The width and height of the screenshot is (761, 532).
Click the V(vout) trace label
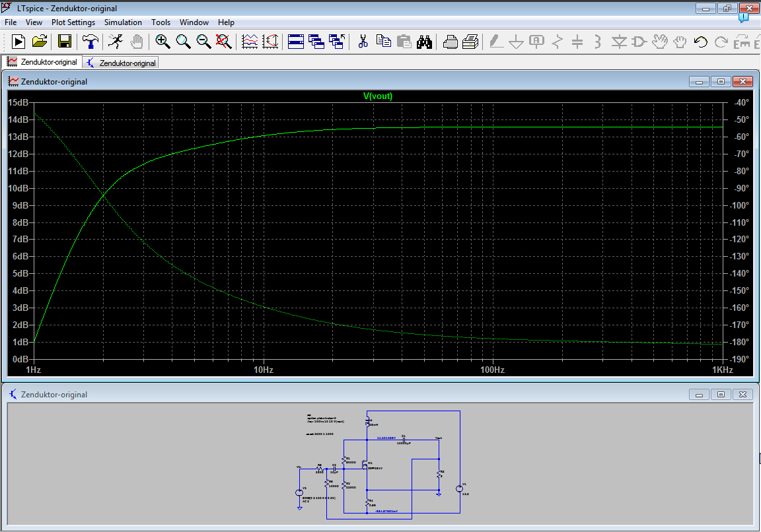378,96
